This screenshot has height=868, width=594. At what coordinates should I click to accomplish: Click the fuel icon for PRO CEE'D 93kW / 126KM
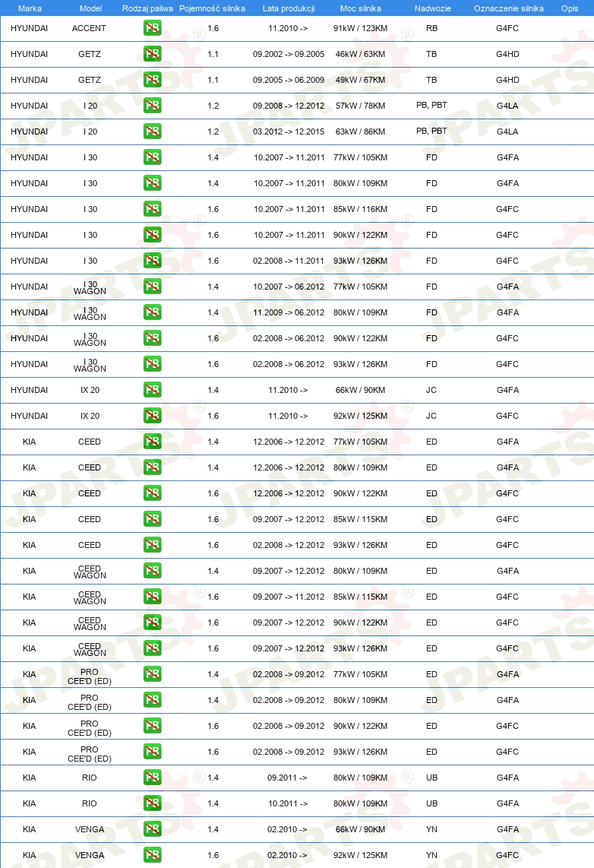pos(152,751)
